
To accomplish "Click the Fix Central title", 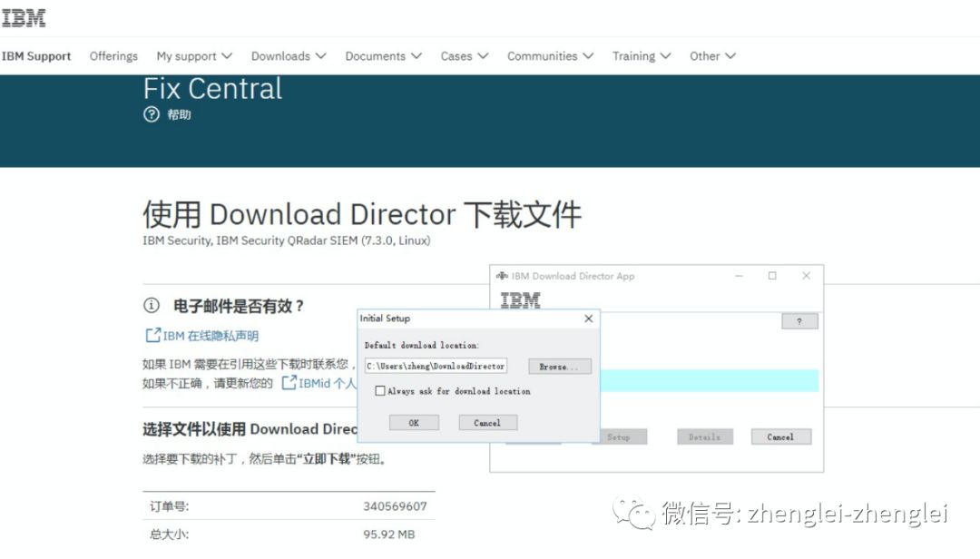I will [x=212, y=89].
